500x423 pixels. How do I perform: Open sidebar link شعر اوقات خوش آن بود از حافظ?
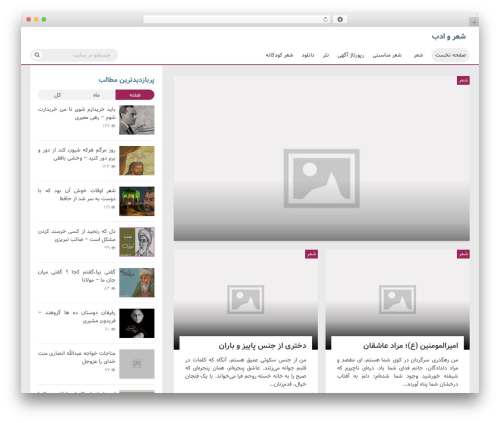(x=77, y=195)
